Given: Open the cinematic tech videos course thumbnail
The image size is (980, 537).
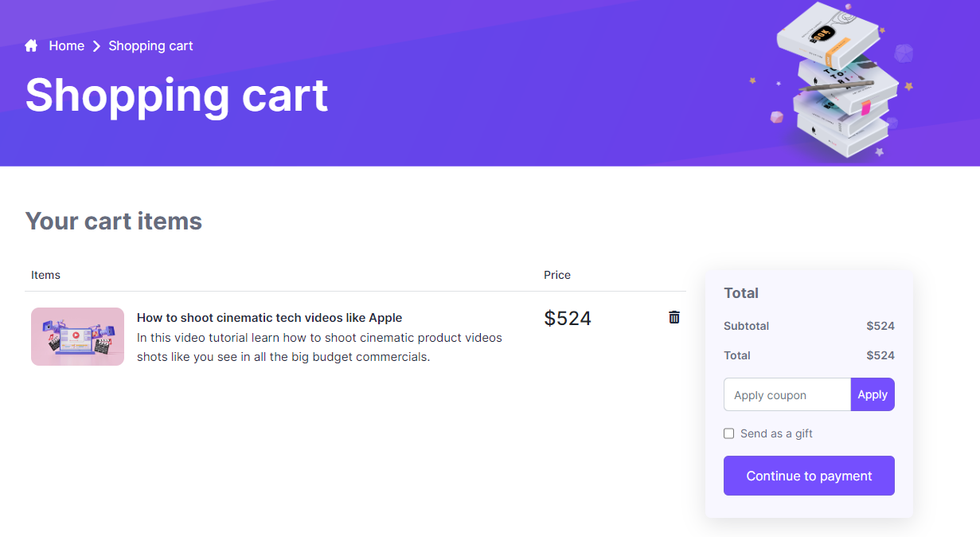Looking at the screenshot, I should pyautogui.click(x=77, y=336).
